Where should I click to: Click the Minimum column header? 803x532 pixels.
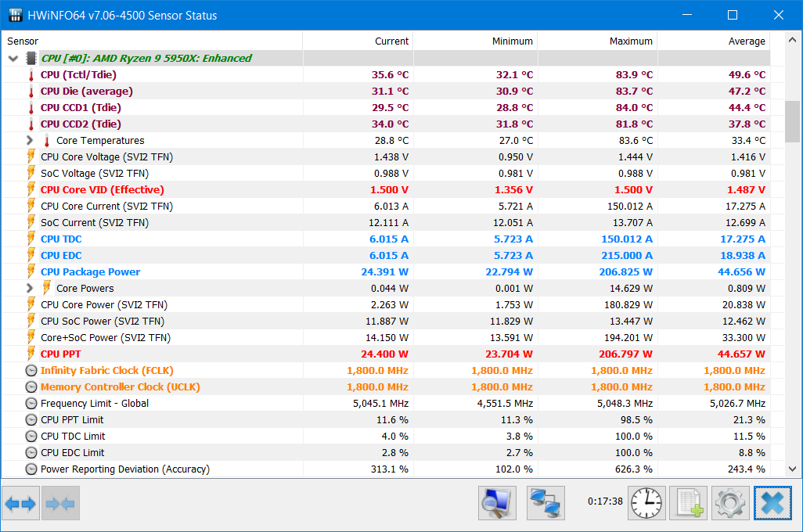475,41
